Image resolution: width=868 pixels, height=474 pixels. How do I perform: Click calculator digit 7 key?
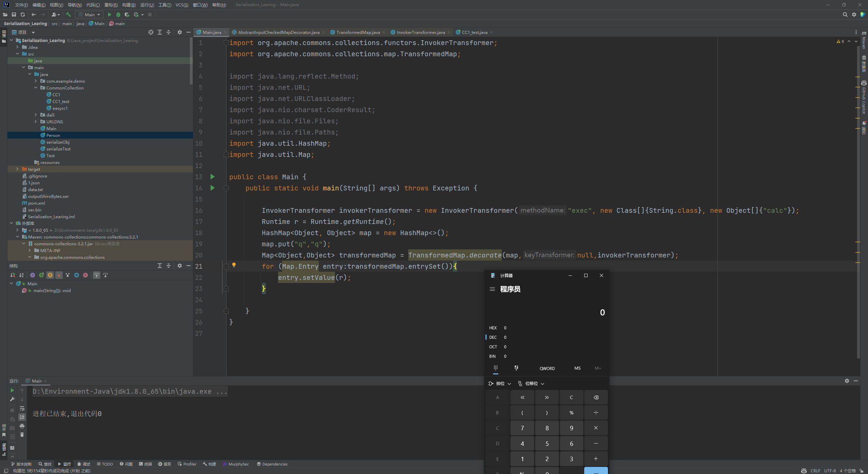coord(522,428)
